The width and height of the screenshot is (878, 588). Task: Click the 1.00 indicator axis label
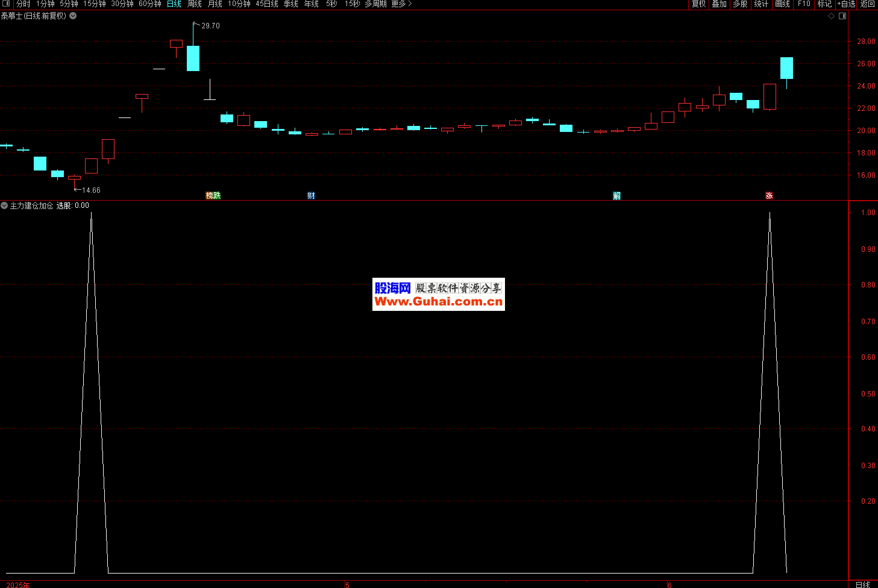pyautogui.click(x=868, y=213)
